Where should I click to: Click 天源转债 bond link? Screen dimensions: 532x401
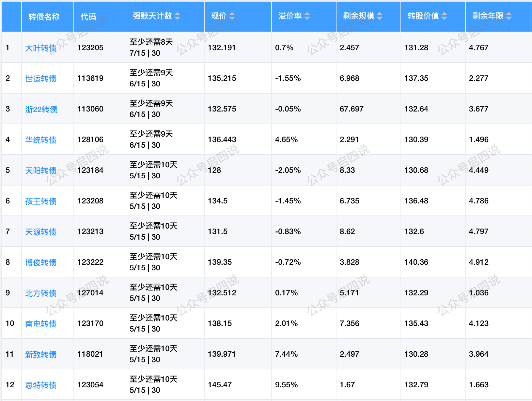coord(41,232)
